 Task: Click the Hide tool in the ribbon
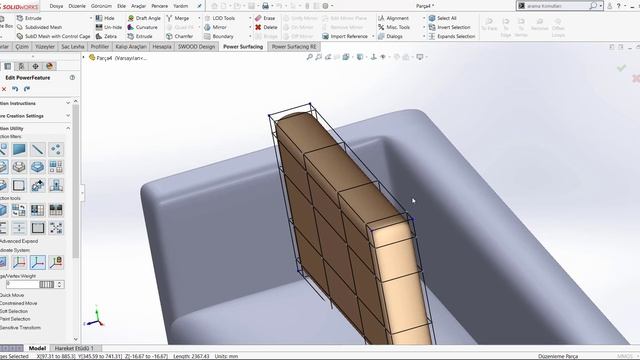(x=105, y=18)
